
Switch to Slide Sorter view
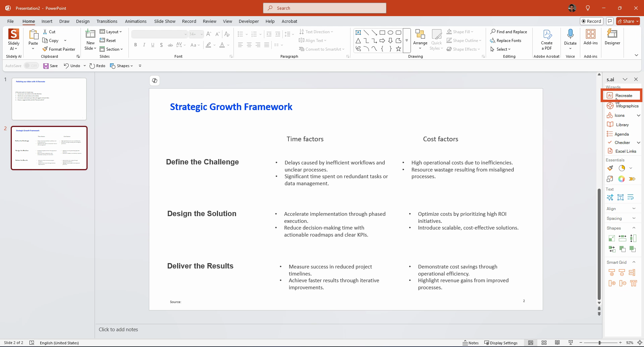pyautogui.click(x=544, y=343)
